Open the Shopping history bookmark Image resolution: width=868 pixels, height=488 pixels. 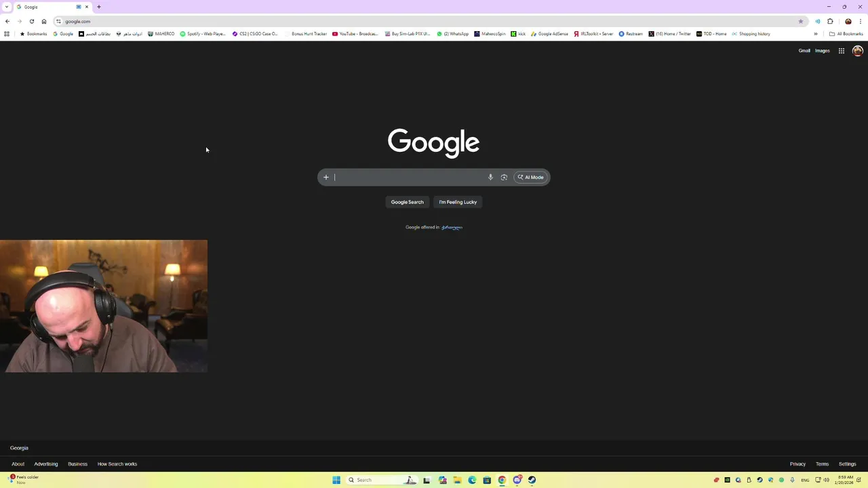[751, 34]
